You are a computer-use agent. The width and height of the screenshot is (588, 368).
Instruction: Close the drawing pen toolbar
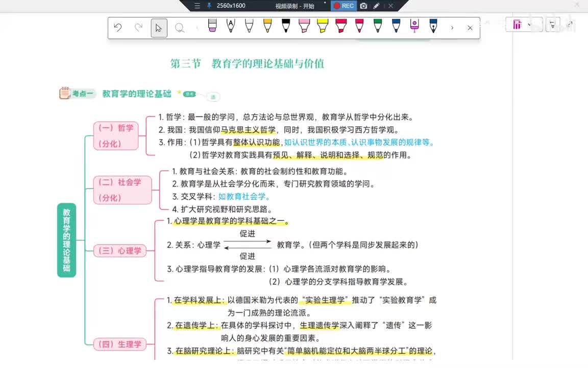click(470, 28)
